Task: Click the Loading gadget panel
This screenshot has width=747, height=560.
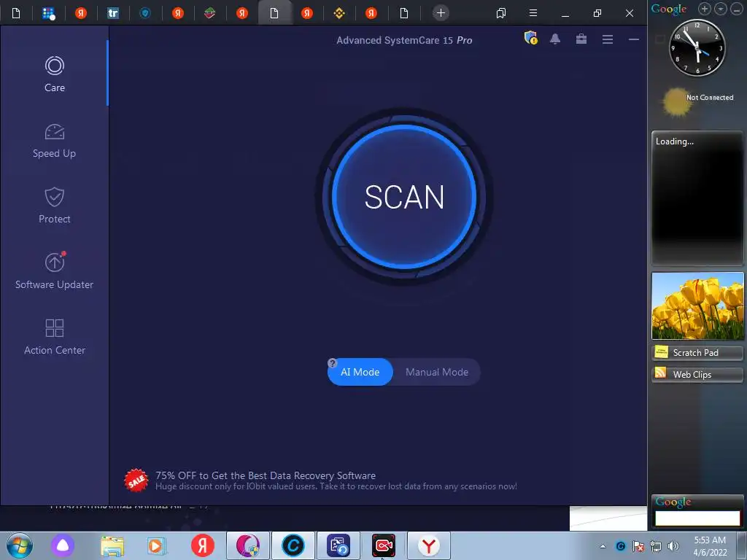Action: [x=697, y=198]
